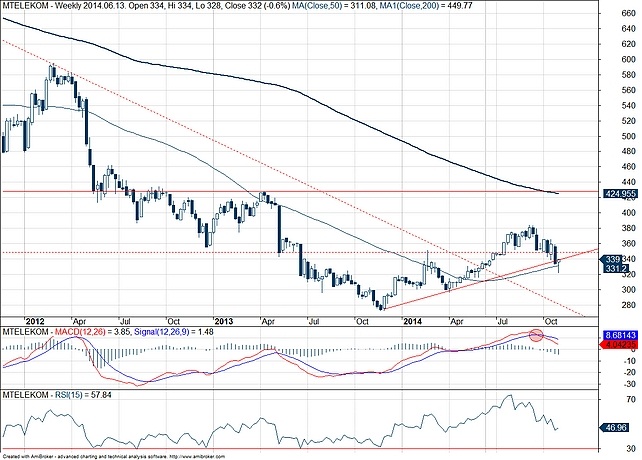Click the Jul label right after Apr 2014
Viewport: 642px width, 460px height.
(x=504, y=322)
